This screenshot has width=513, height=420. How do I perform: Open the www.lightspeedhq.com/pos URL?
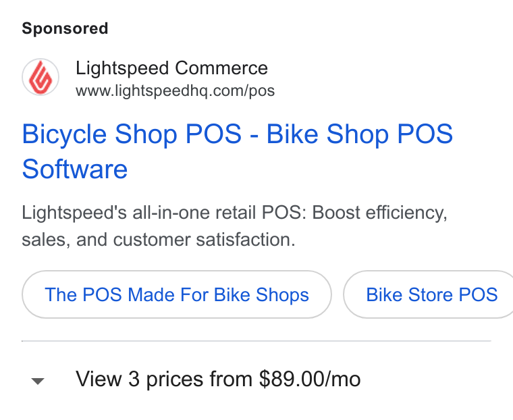pos(175,90)
